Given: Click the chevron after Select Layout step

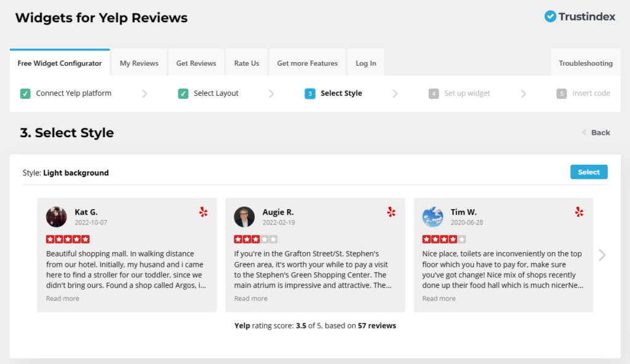Looking at the screenshot, I should coord(271,93).
